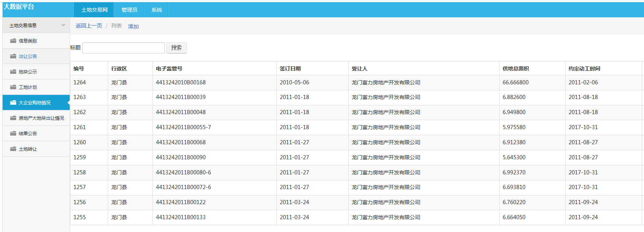Open 房地产大地块出让情况 sidebar item

point(36,118)
